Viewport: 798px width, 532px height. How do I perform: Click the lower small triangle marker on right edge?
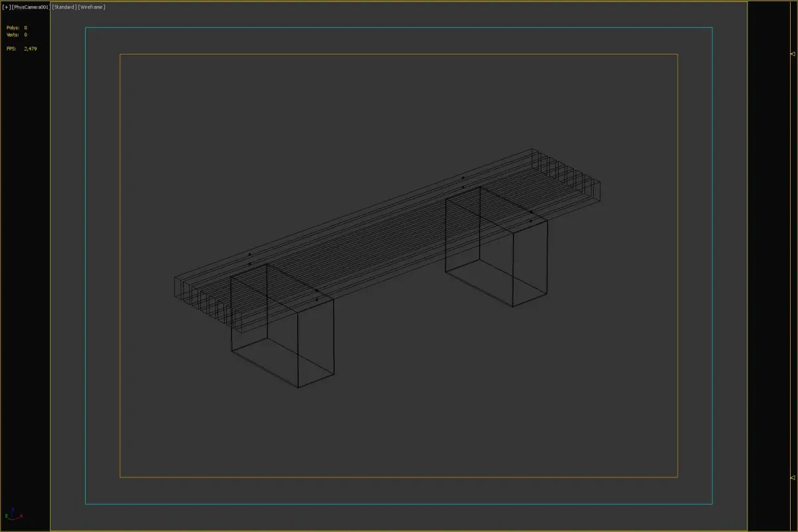pos(791,477)
